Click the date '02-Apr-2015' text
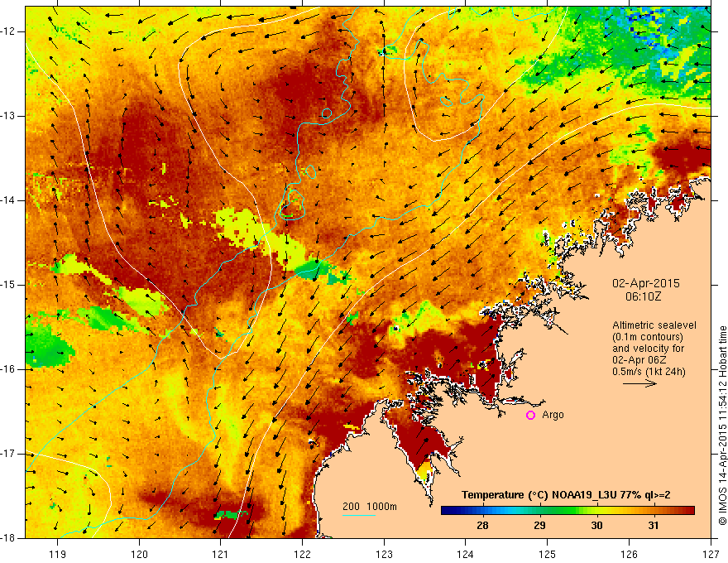 click(x=646, y=283)
